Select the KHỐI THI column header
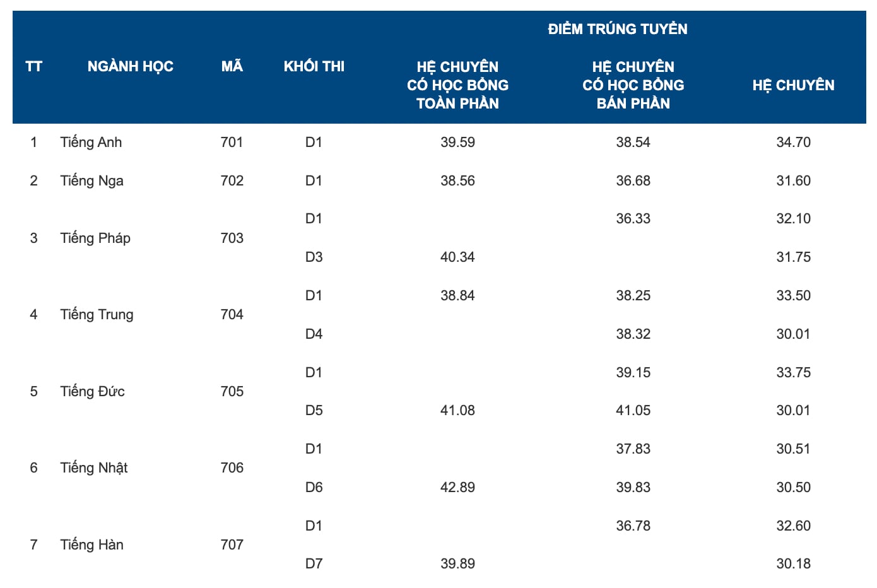This screenshot has height=588, width=877. pyautogui.click(x=314, y=66)
